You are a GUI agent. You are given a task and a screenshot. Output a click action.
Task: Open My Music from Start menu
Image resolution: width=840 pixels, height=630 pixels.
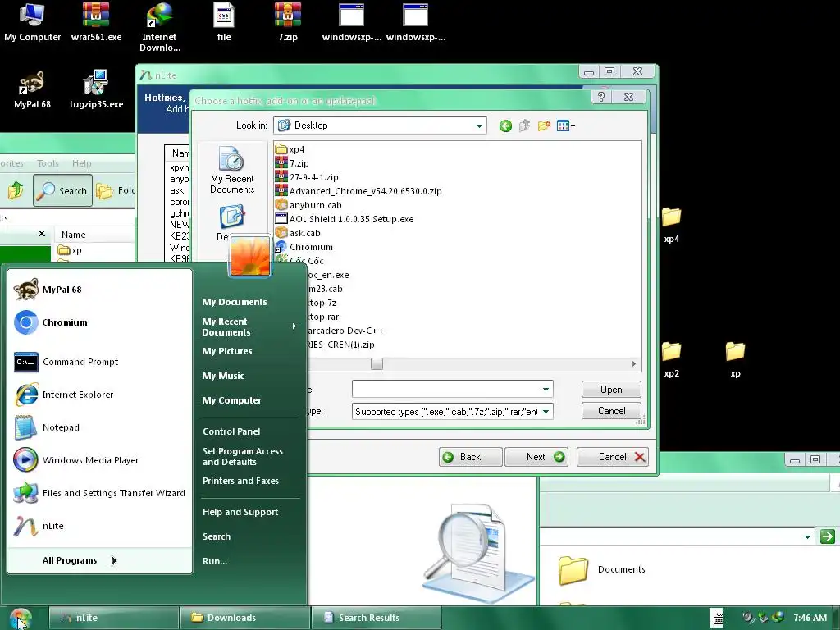click(223, 376)
